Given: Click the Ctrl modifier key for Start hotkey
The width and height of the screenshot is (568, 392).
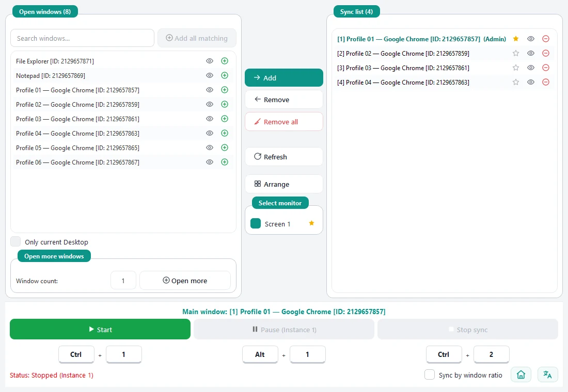Looking at the screenshot, I should 76,354.
